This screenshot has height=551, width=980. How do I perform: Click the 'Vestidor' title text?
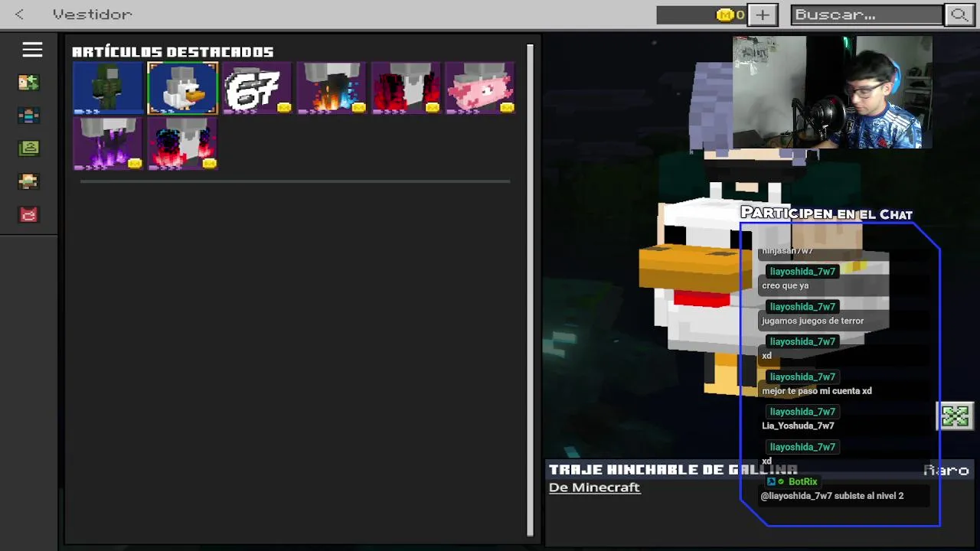pos(92,15)
